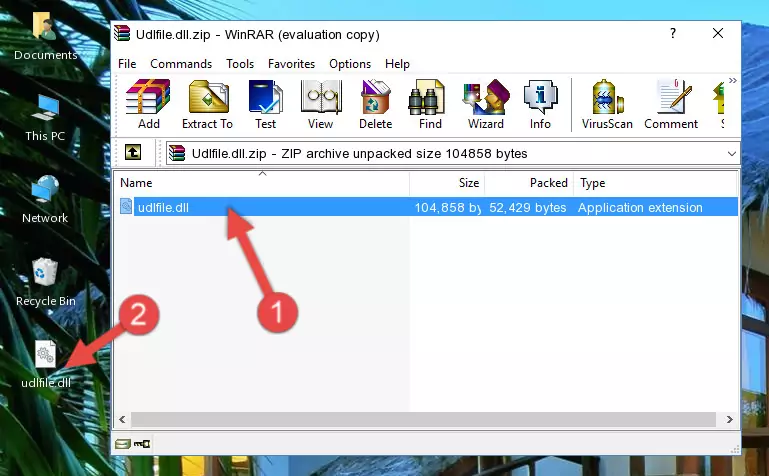Select This PC desktop icon
Viewport: 769px width, 476px height.
[x=45, y=118]
